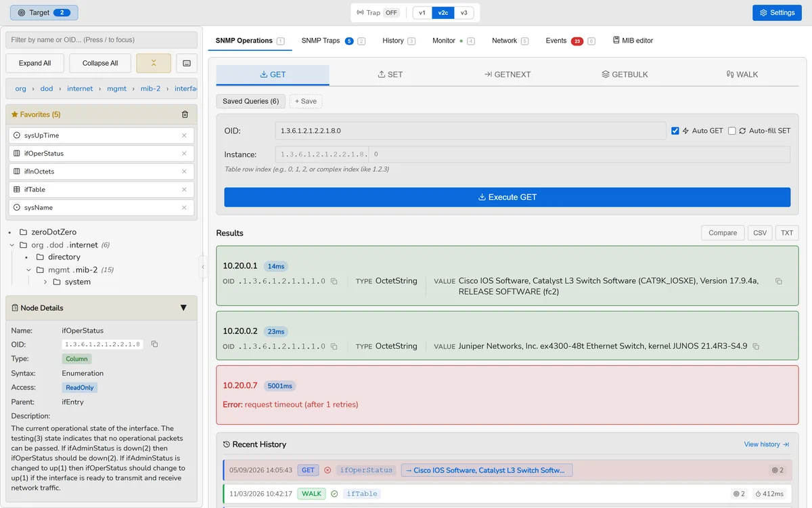Enable Auto-fill SET checkbox
The image size is (812, 508).
pos(731,131)
